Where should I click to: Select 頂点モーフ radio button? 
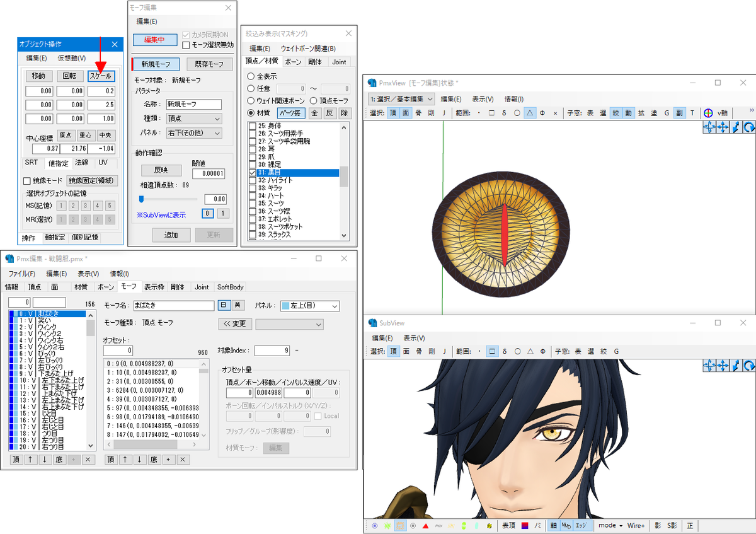tap(314, 101)
